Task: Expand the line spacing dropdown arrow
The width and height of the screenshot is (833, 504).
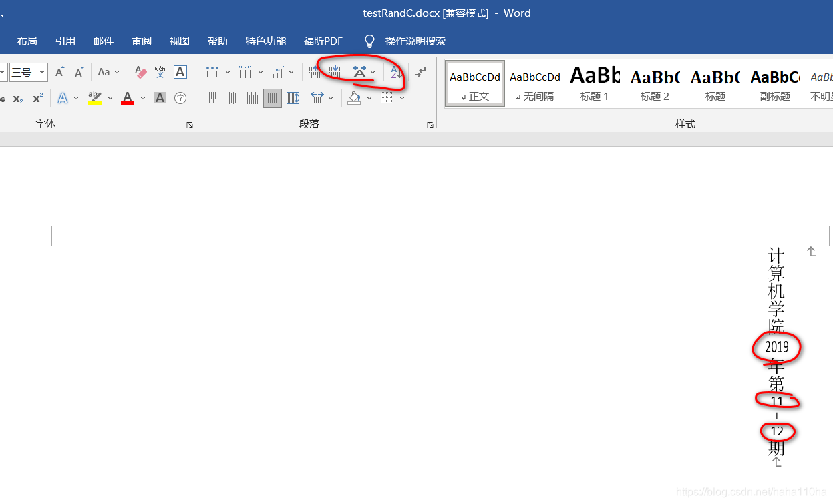Action: pyautogui.click(x=332, y=98)
